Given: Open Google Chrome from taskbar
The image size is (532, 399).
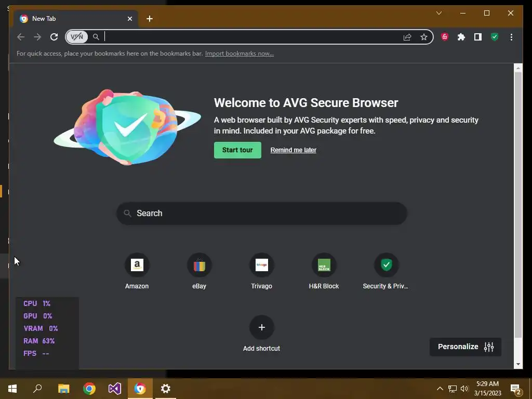Looking at the screenshot, I should (x=89, y=389).
